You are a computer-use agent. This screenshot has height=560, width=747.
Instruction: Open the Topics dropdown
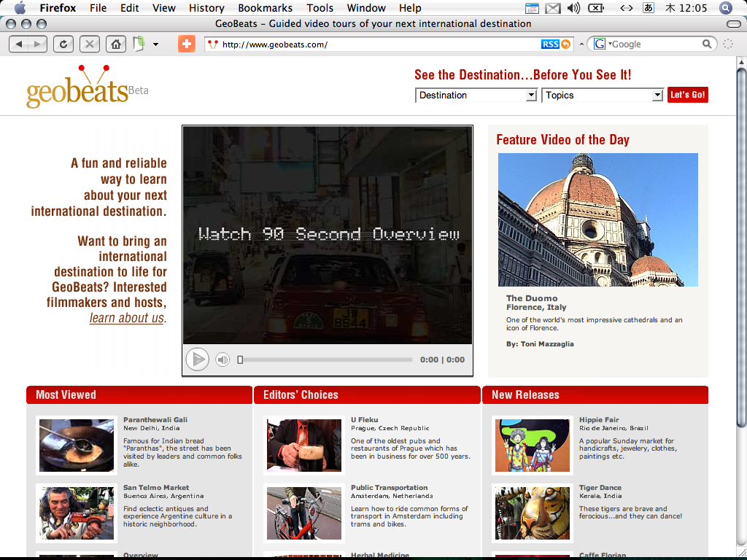603,96
